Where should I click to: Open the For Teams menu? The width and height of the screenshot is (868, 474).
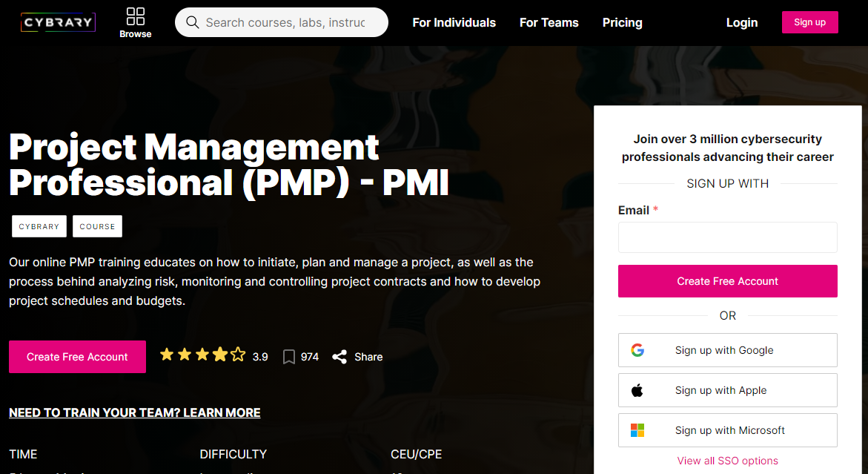[x=549, y=22]
